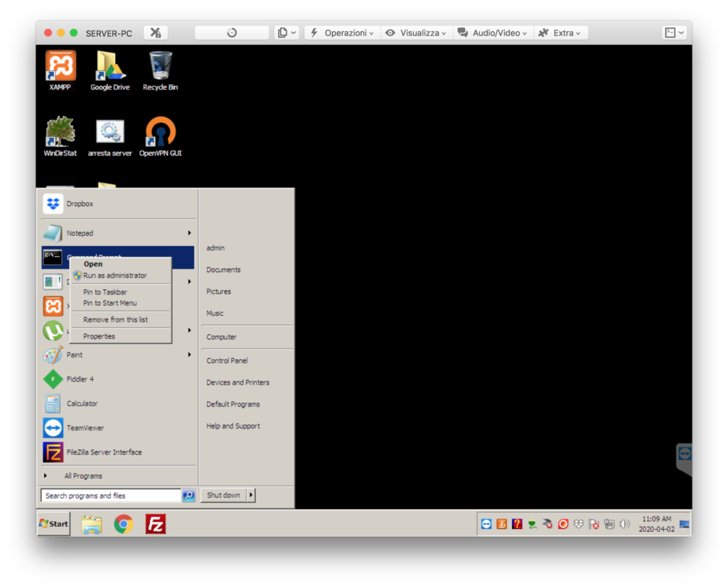Click the Show desktop tray button
The image size is (728, 588).
point(685,525)
